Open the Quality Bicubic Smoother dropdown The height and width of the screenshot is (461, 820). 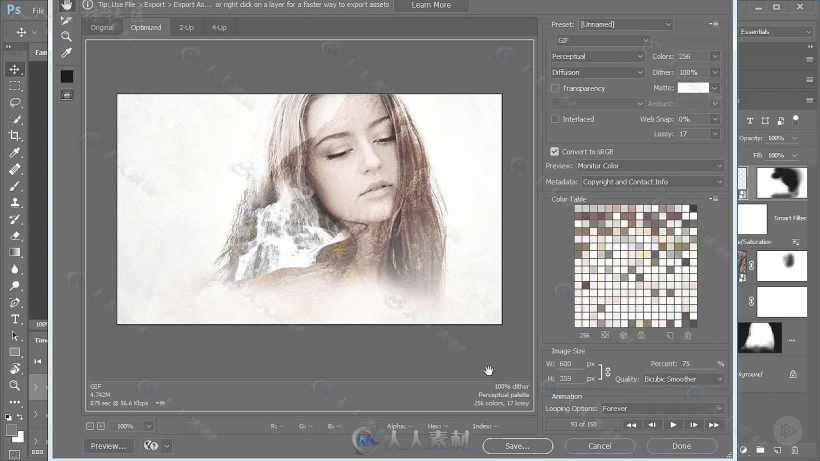(682, 379)
